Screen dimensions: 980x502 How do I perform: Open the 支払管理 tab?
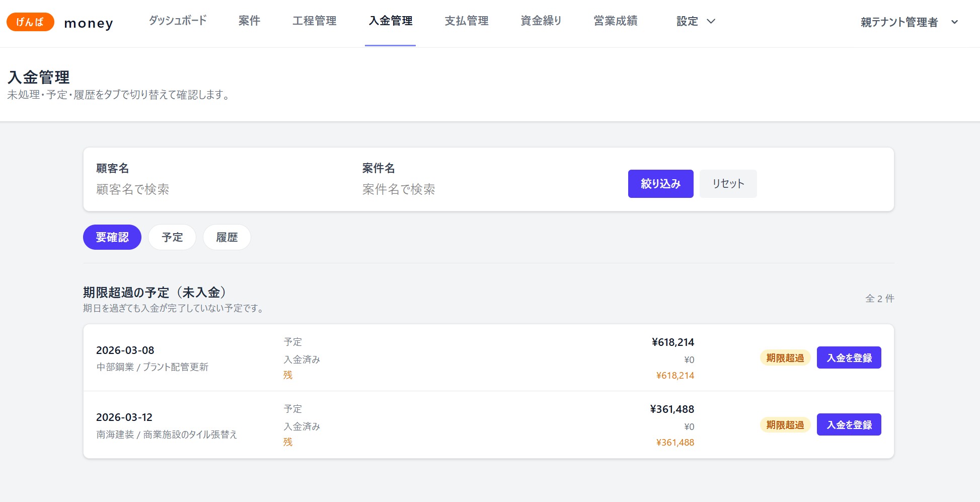(x=466, y=21)
